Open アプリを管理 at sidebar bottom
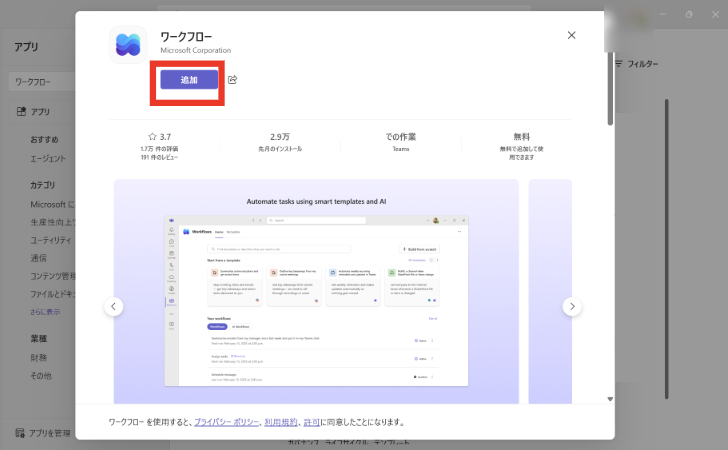This screenshot has height=450, width=728. point(43,433)
